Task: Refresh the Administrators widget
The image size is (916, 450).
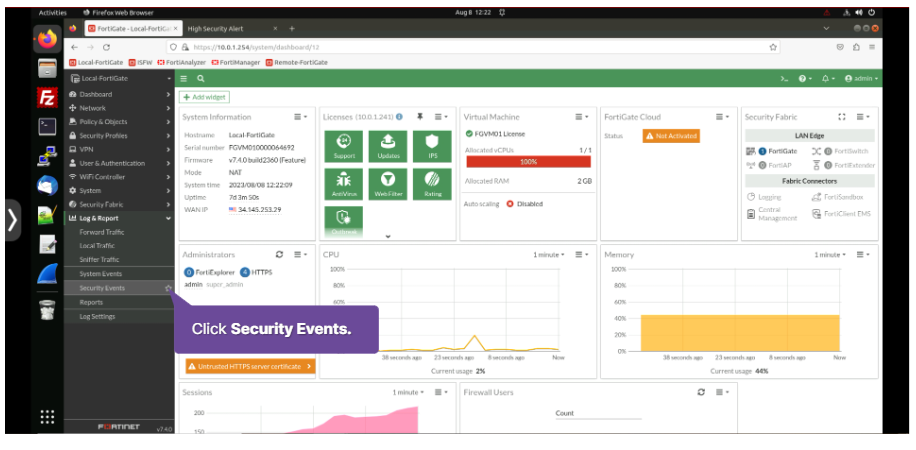Action: pyautogui.click(x=279, y=254)
